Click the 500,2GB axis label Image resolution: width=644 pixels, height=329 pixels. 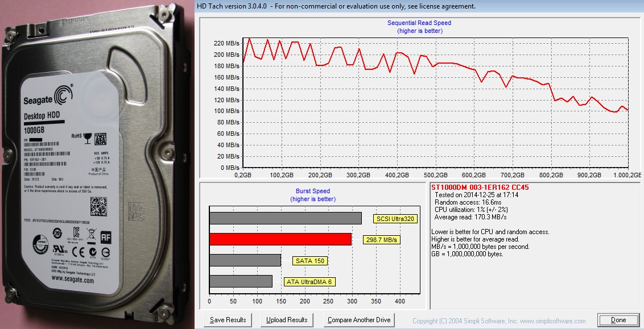[436, 175]
